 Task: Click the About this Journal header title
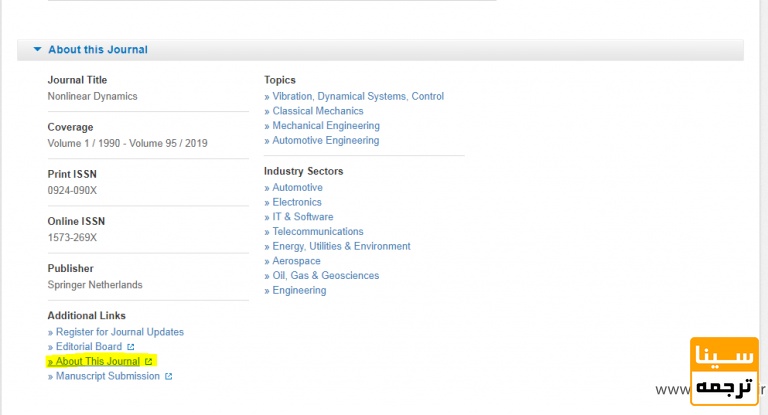pos(97,49)
